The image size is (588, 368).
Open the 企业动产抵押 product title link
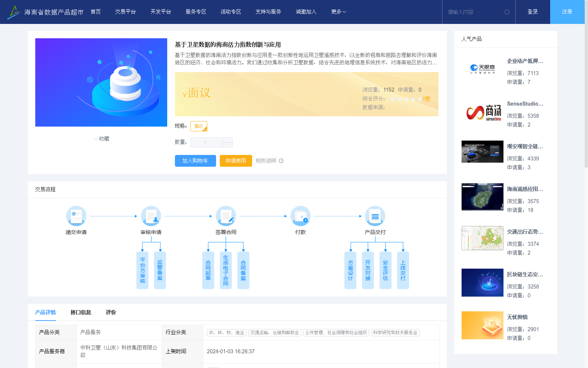pos(525,61)
